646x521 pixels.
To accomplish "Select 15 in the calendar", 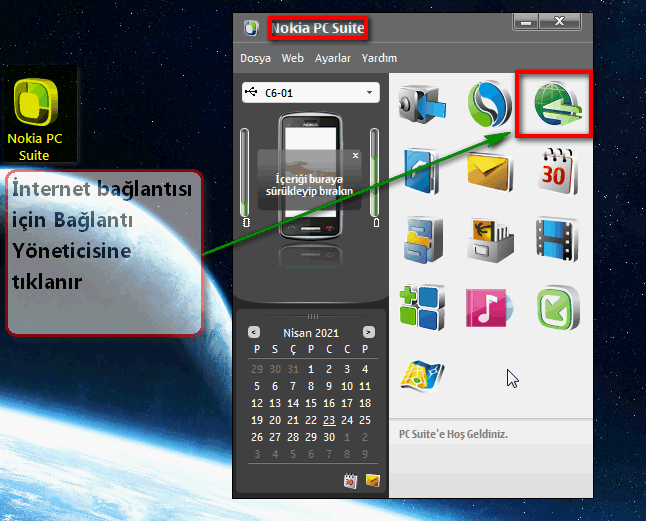I will click(311, 403).
